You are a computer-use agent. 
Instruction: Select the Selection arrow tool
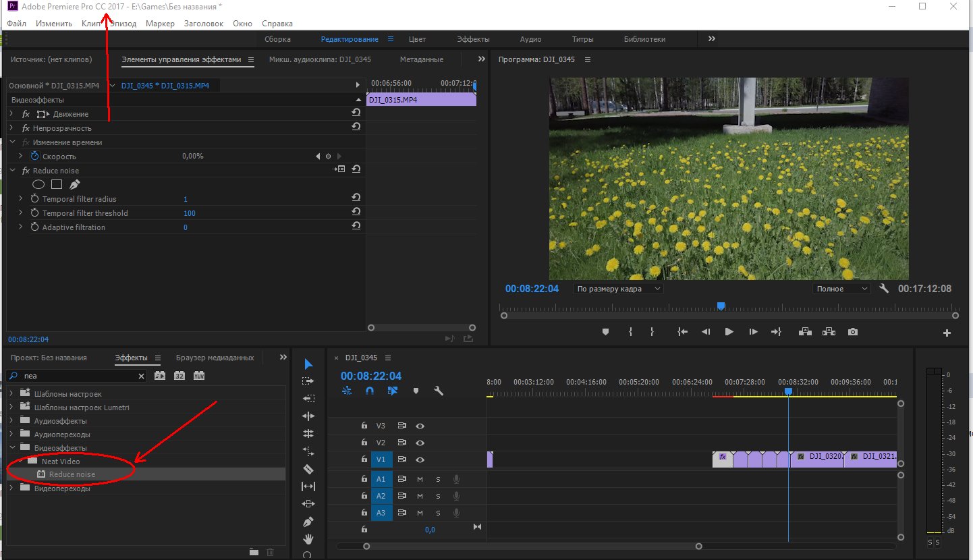308,364
